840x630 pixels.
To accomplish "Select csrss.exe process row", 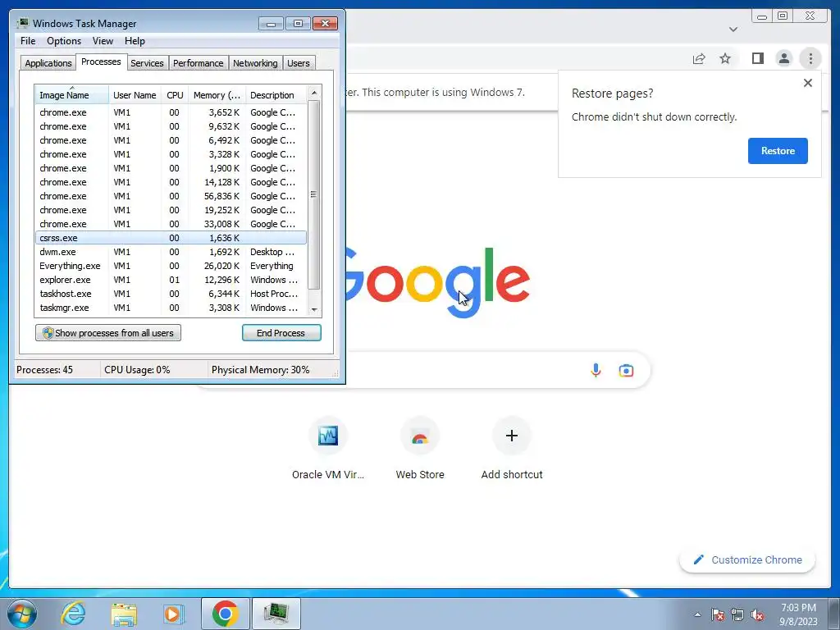I will 171,238.
